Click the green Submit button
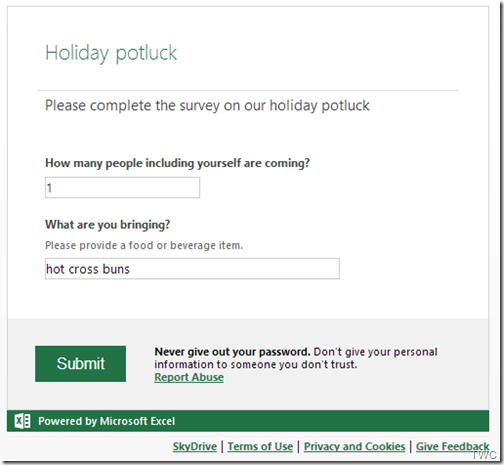Viewport: 504px width, 465px height. click(80, 364)
